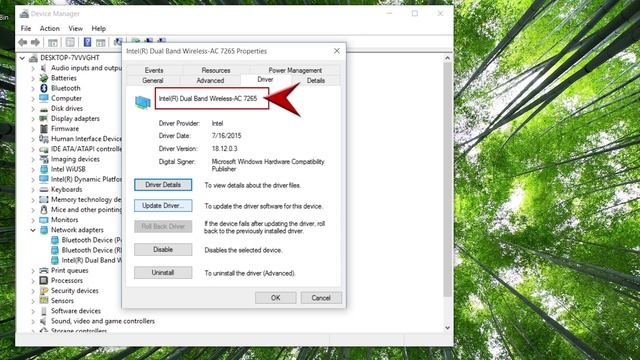Click the Action pane toolbar icon
Screen dimensions: 640x360
click(x=101, y=42)
